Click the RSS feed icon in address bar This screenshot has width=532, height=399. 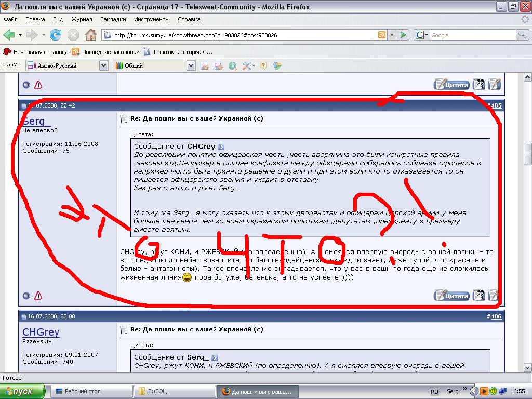point(382,35)
